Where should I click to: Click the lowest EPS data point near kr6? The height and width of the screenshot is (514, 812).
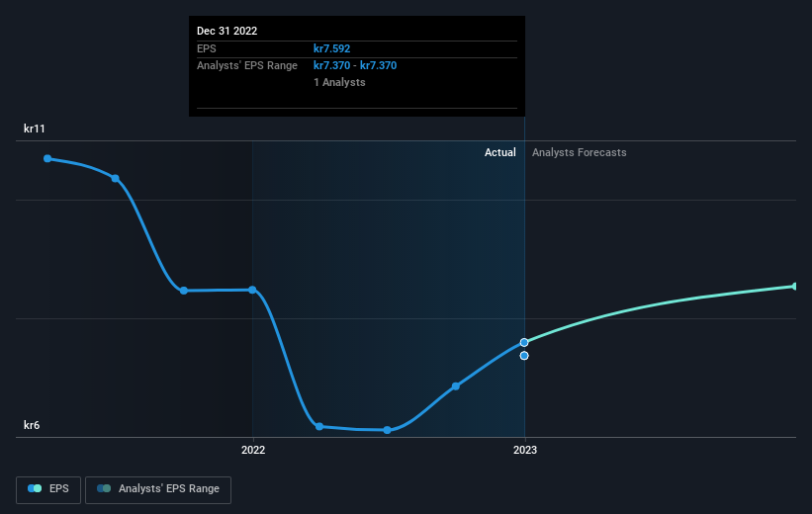[x=388, y=430]
